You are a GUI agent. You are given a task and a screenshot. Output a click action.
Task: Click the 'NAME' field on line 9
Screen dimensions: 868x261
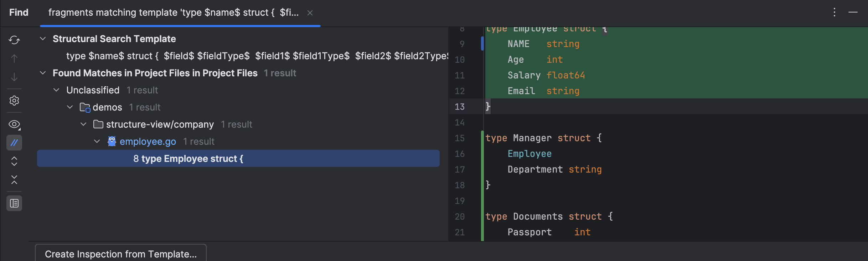(x=518, y=44)
